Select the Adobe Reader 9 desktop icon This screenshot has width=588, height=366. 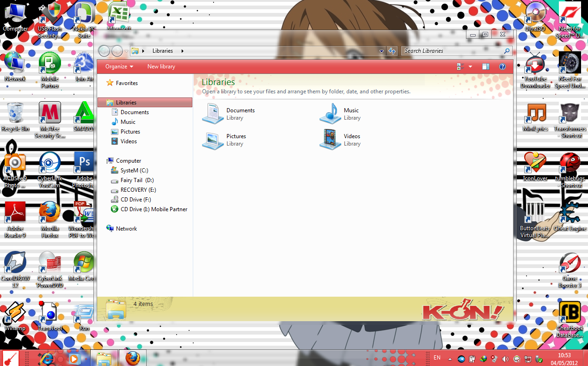(15, 220)
